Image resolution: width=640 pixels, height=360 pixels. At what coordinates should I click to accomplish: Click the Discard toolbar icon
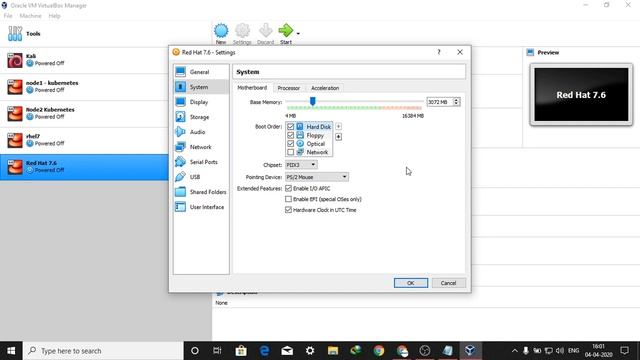click(265, 33)
